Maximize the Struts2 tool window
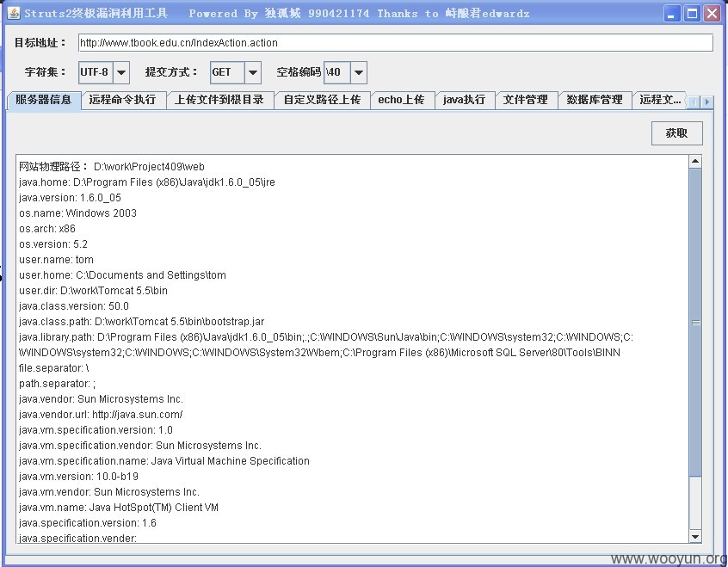Image resolution: width=728 pixels, height=567 pixels. 692,14
